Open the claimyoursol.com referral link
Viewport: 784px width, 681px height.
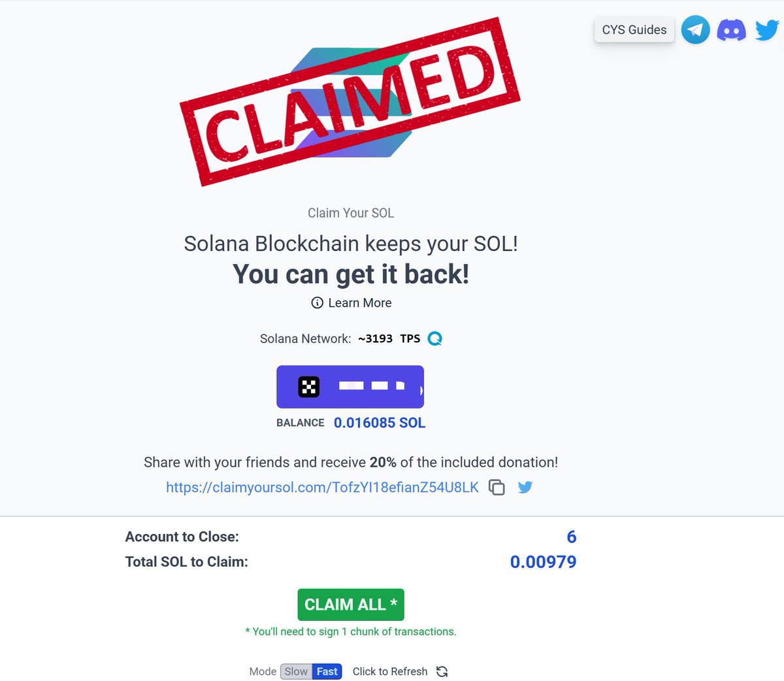tap(322, 488)
